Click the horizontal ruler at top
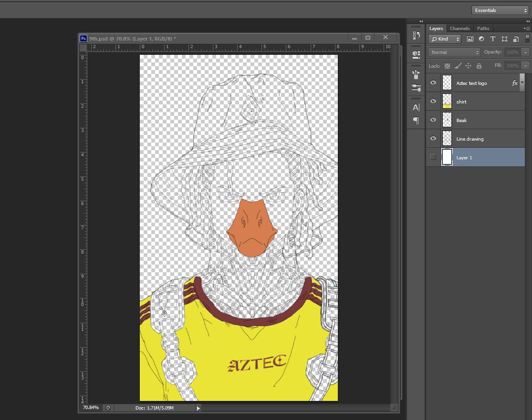 pyautogui.click(x=239, y=48)
